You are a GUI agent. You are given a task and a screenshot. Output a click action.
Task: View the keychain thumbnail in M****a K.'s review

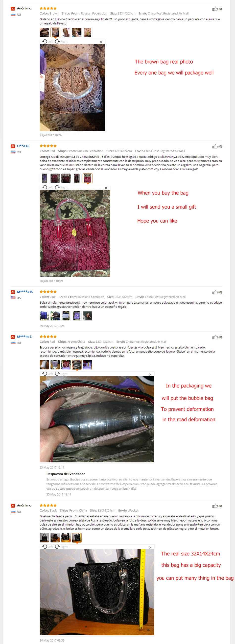pyautogui.click(x=88, y=316)
